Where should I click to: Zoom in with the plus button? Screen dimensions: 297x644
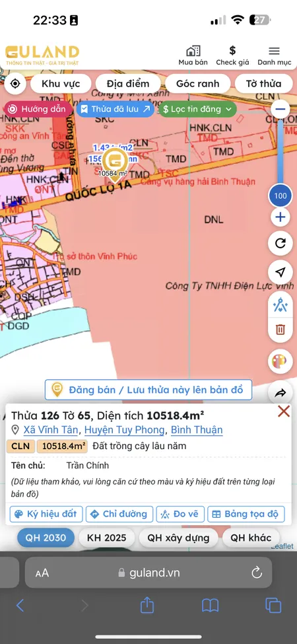(x=280, y=217)
